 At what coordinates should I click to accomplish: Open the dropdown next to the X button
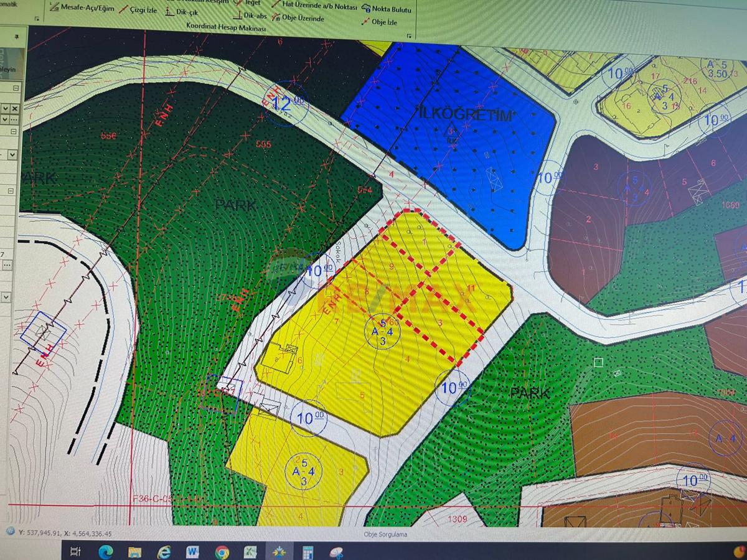tap(6, 109)
